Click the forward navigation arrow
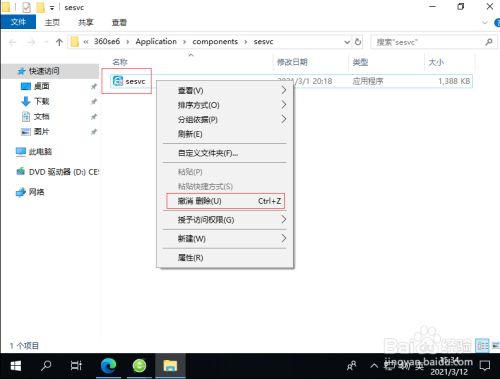The image size is (500, 379). [31, 42]
